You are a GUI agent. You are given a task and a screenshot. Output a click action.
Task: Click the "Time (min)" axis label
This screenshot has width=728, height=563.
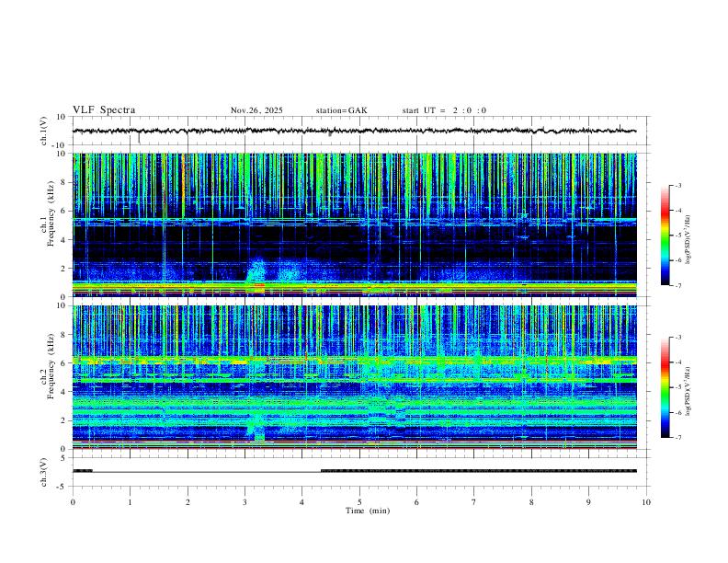pyautogui.click(x=368, y=511)
